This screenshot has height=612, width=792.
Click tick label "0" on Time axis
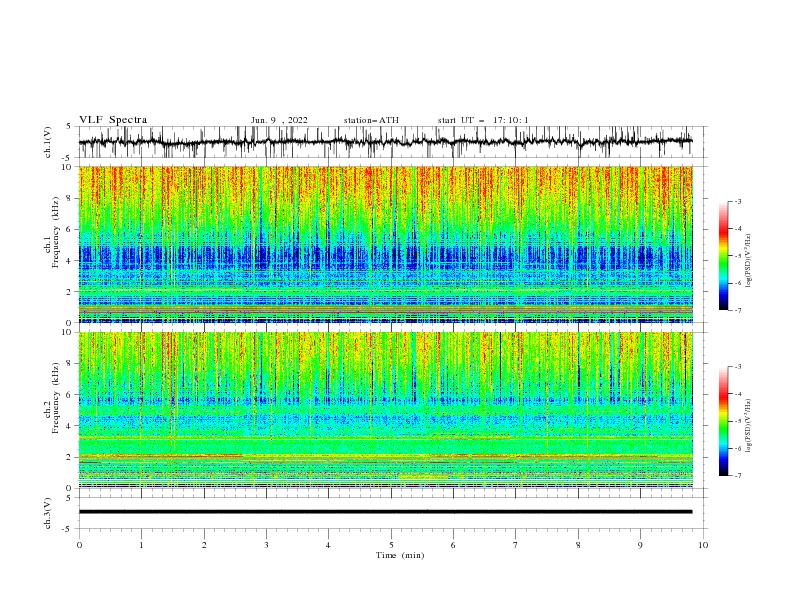[x=79, y=545]
